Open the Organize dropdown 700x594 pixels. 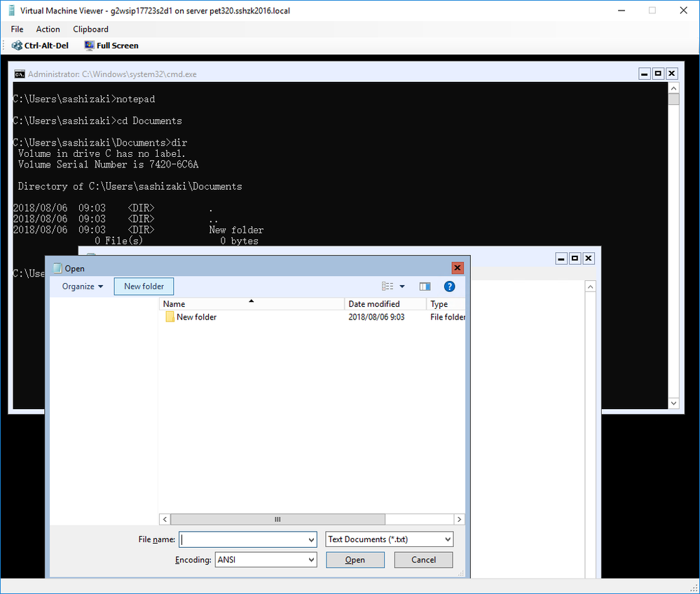(83, 286)
